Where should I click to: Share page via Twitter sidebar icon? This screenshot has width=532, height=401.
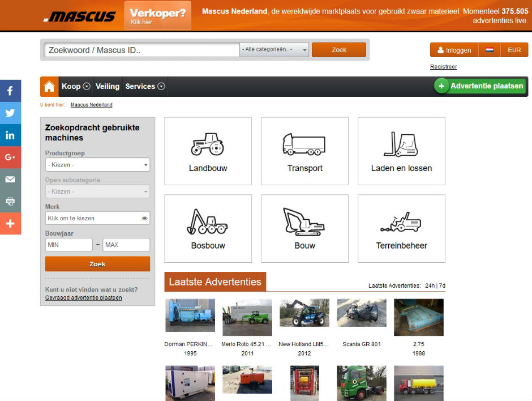point(10,113)
